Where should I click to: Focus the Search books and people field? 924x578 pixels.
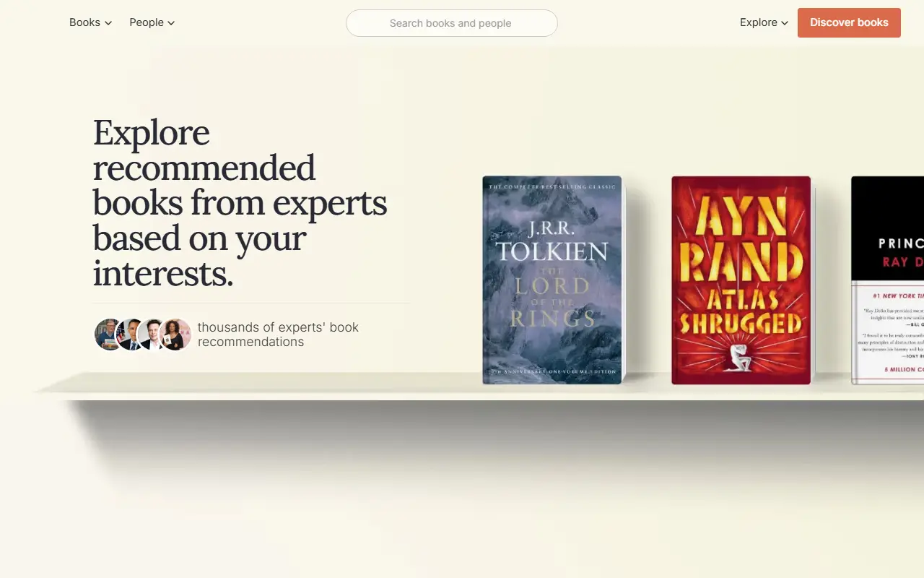pos(452,23)
